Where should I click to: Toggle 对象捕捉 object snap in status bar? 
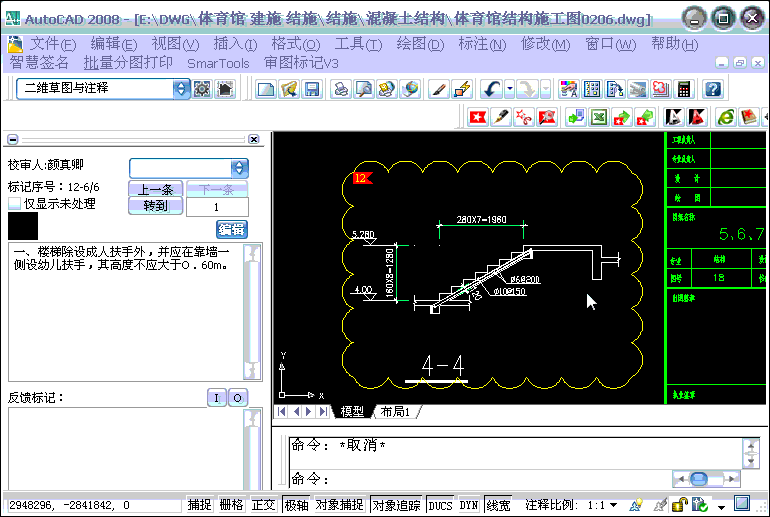pyautogui.click(x=340, y=505)
